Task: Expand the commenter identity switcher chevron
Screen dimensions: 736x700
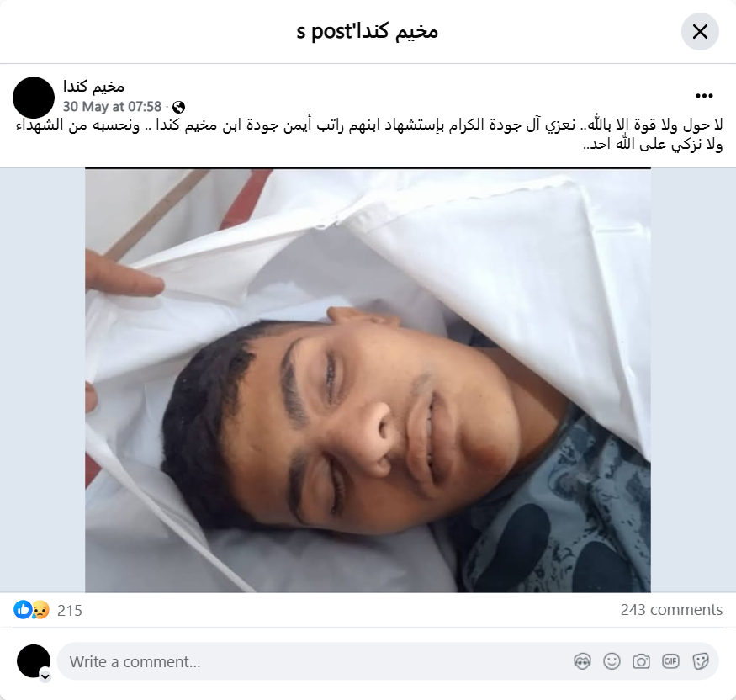Action: 45,676
